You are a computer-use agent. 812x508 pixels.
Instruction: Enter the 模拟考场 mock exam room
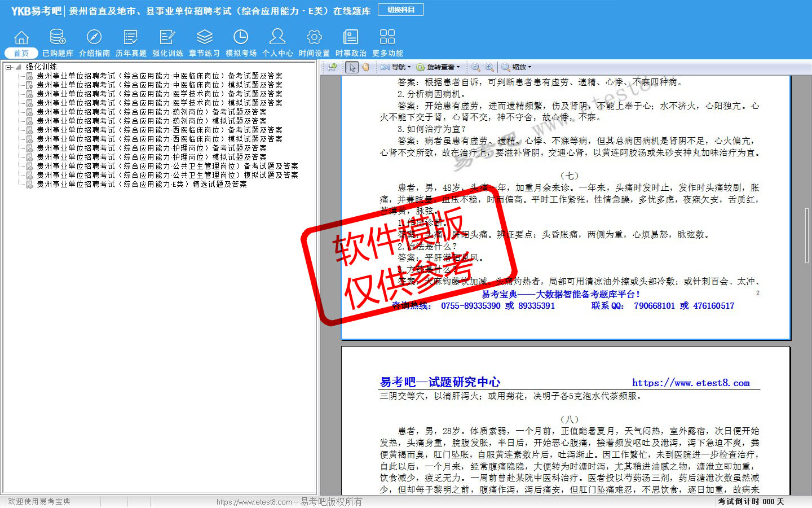[241, 43]
